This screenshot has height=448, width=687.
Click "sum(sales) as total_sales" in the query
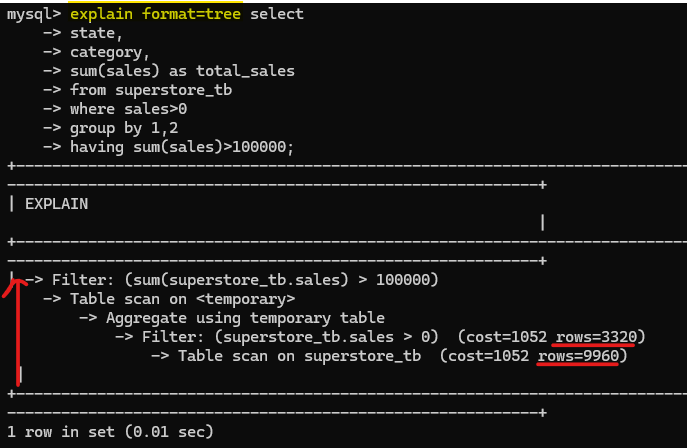(x=182, y=71)
